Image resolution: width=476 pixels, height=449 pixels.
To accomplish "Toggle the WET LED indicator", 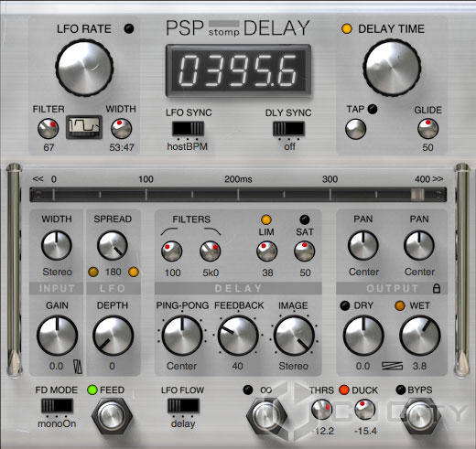I will [x=400, y=305].
